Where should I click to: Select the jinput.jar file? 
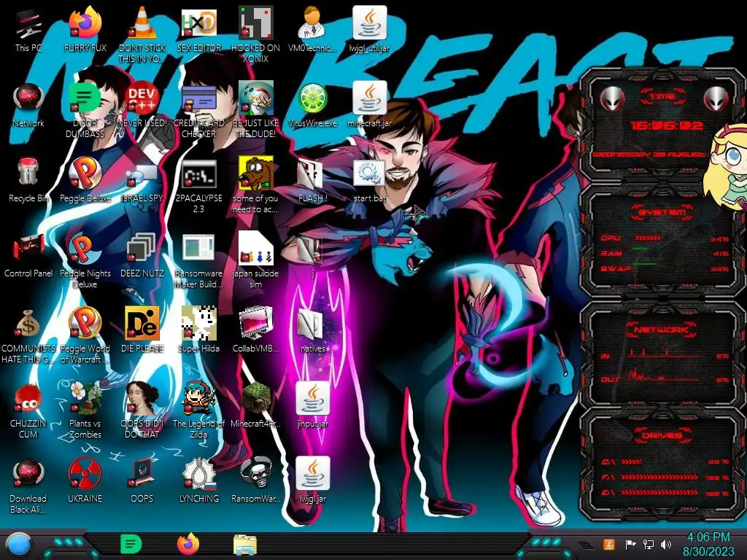tap(312, 405)
